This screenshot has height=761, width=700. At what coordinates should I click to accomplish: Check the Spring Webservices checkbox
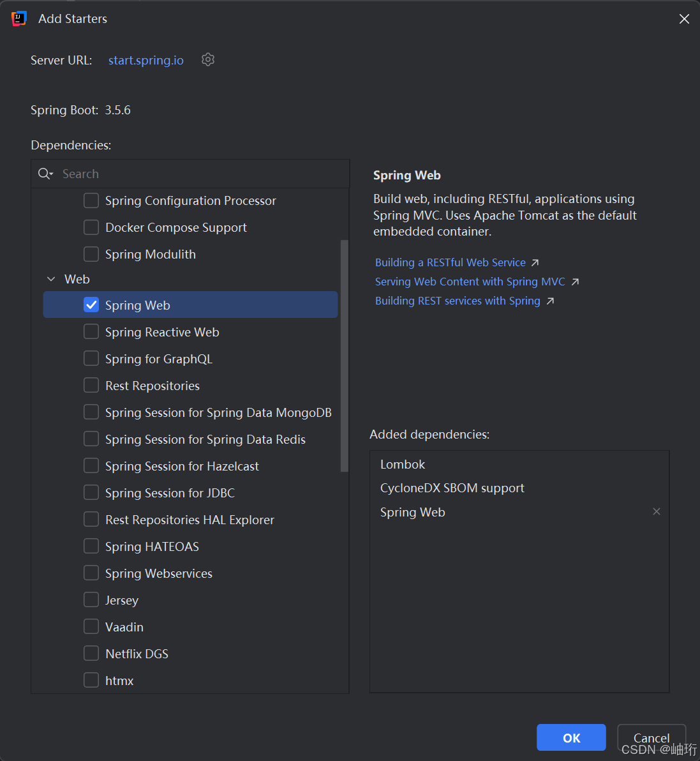coord(91,573)
